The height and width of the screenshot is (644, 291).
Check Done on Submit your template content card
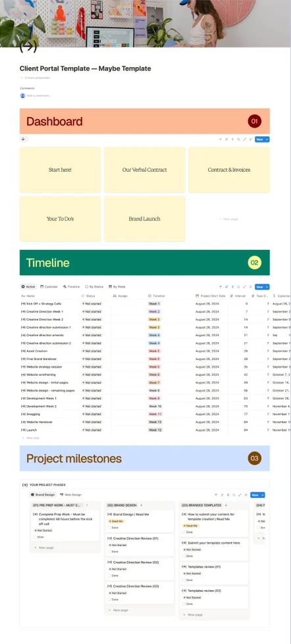tap(184, 556)
